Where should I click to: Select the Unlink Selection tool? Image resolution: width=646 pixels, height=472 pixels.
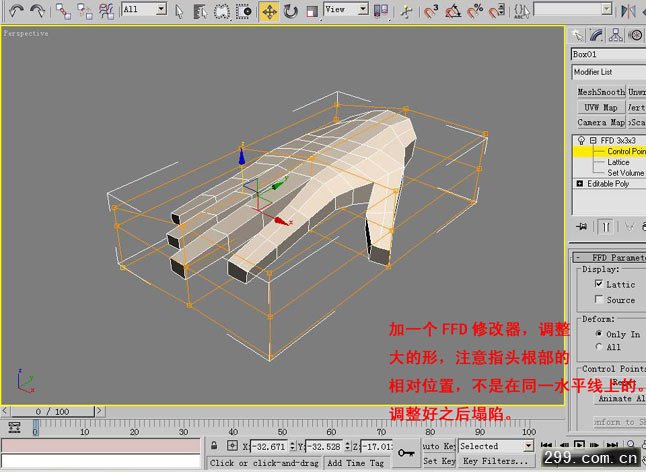pos(85,12)
